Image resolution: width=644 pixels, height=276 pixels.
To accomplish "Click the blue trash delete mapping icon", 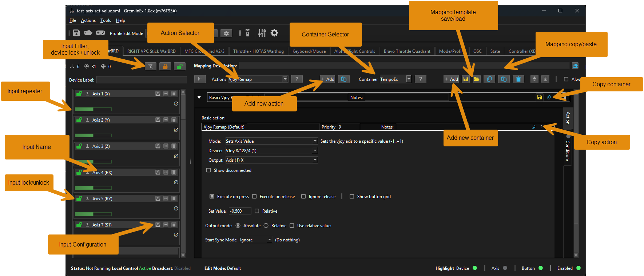I will coord(518,79).
